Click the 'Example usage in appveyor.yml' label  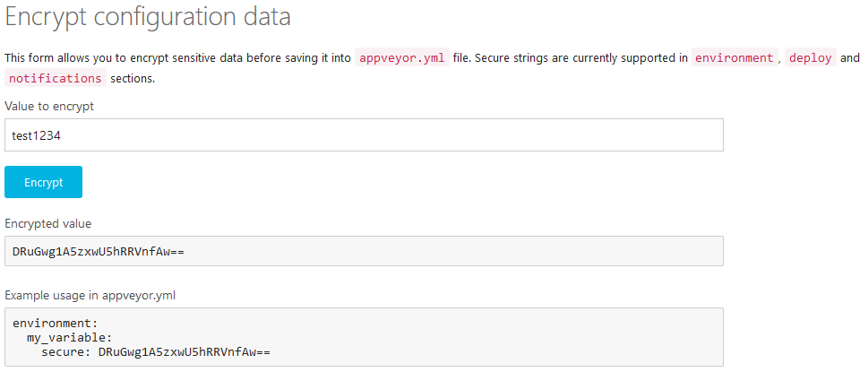[x=82, y=295]
